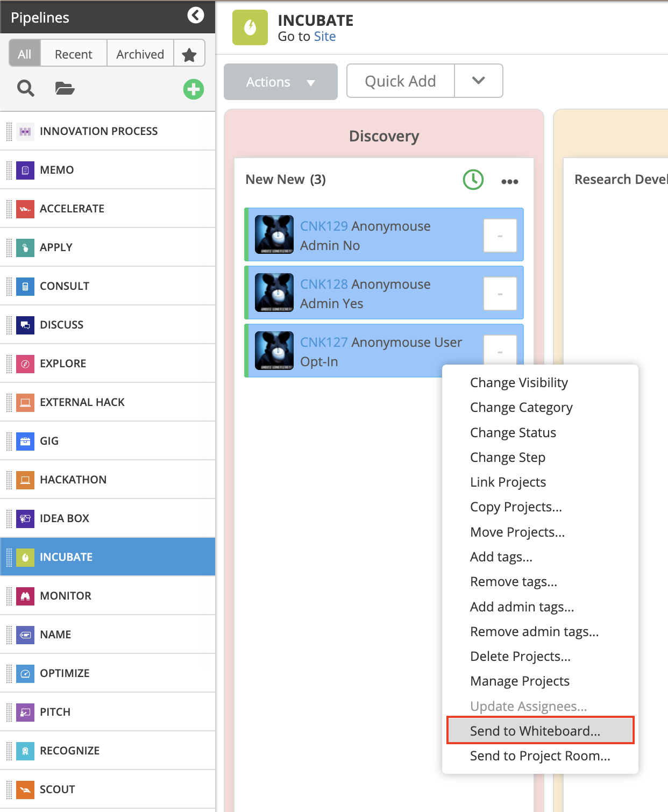
Task: Click the EXPLORE pipeline icon
Action: tap(25, 364)
